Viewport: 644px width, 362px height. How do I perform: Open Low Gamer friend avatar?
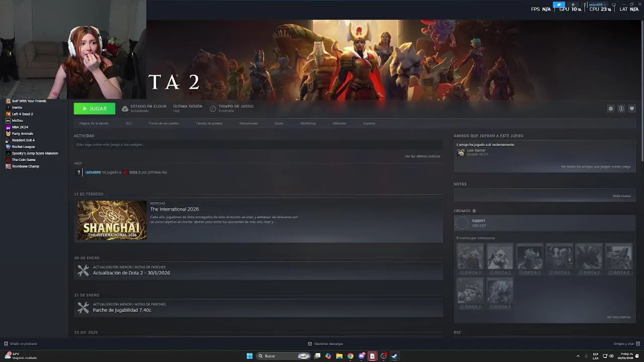[461, 152]
